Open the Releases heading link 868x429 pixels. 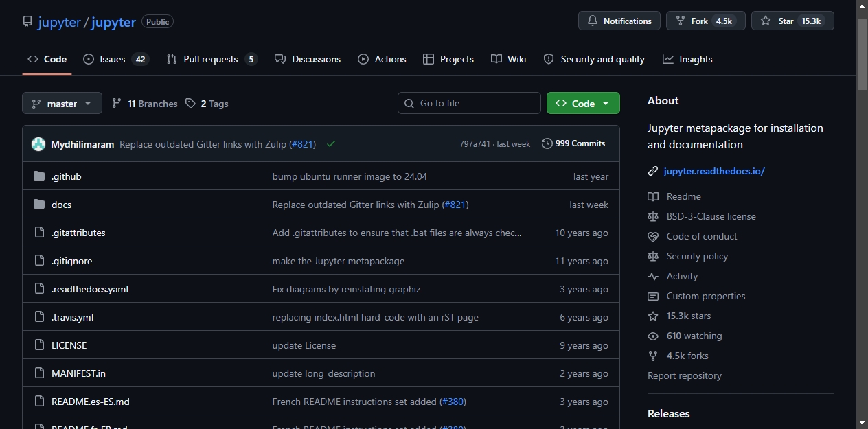click(x=669, y=413)
